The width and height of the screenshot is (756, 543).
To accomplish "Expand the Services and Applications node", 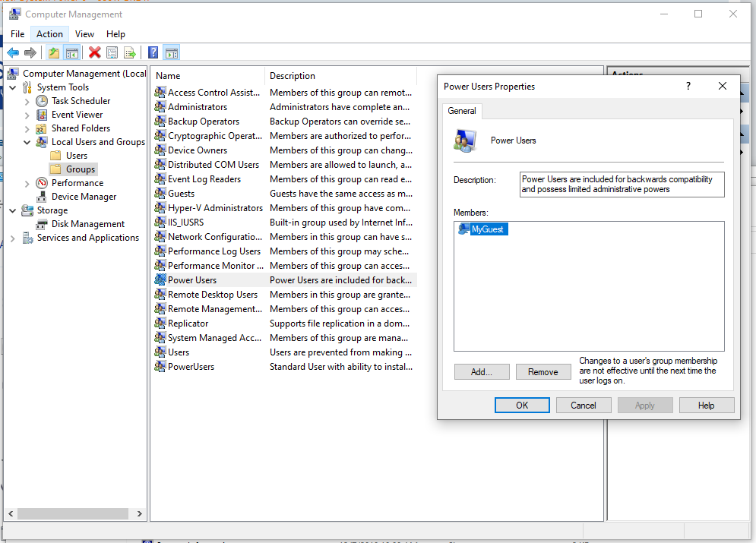I will point(13,238).
